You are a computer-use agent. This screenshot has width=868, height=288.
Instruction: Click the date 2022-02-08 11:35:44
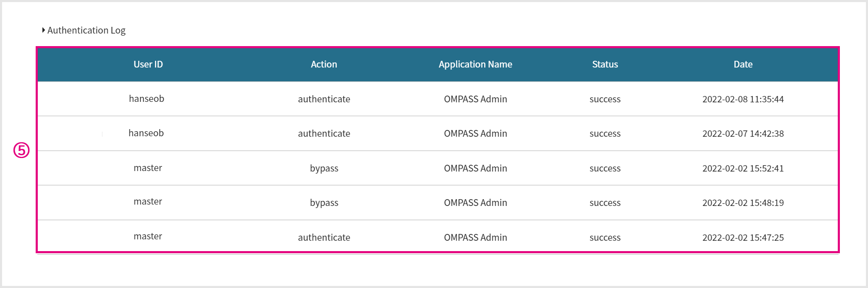click(x=743, y=99)
